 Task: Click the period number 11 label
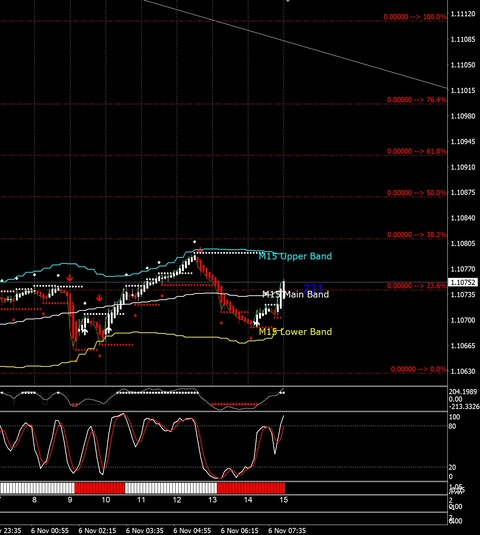[141, 500]
